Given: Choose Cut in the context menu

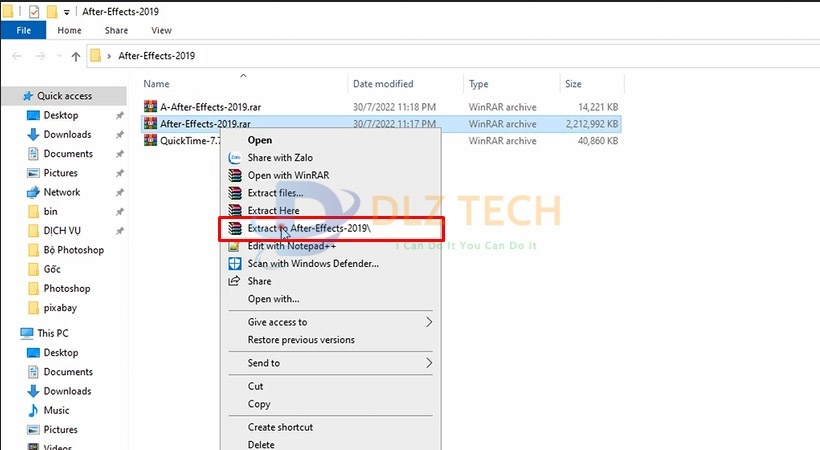Looking at the screenshot, I should click(x=255, y=386).
